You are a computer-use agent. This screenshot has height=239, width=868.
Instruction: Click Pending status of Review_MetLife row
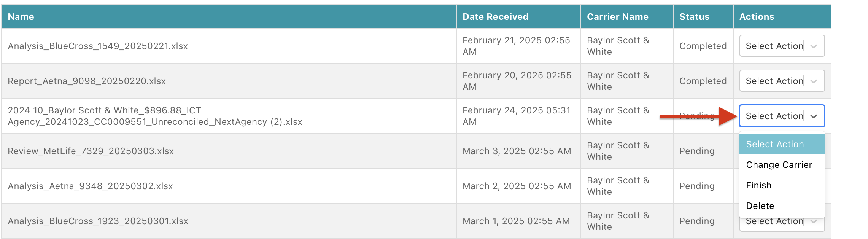click(697, 151)
